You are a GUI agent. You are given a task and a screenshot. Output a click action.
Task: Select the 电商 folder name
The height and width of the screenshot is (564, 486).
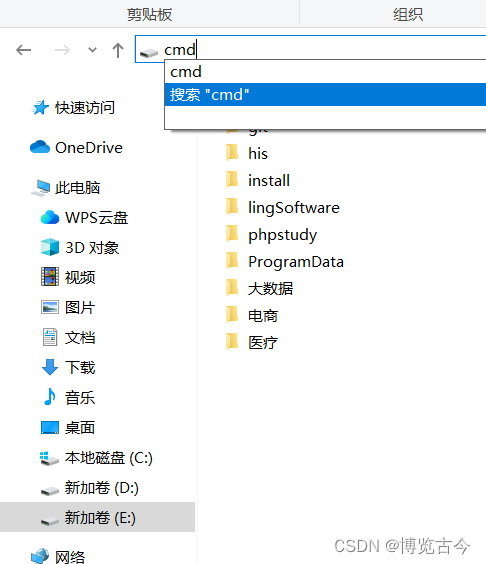(x=263, y=316)
